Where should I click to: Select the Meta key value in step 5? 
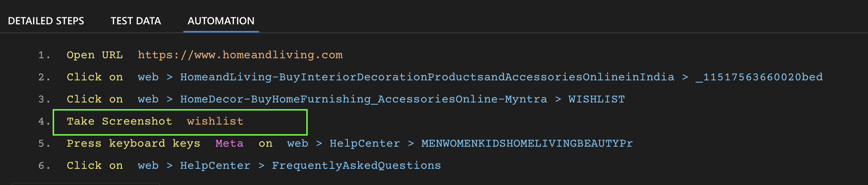229,143
